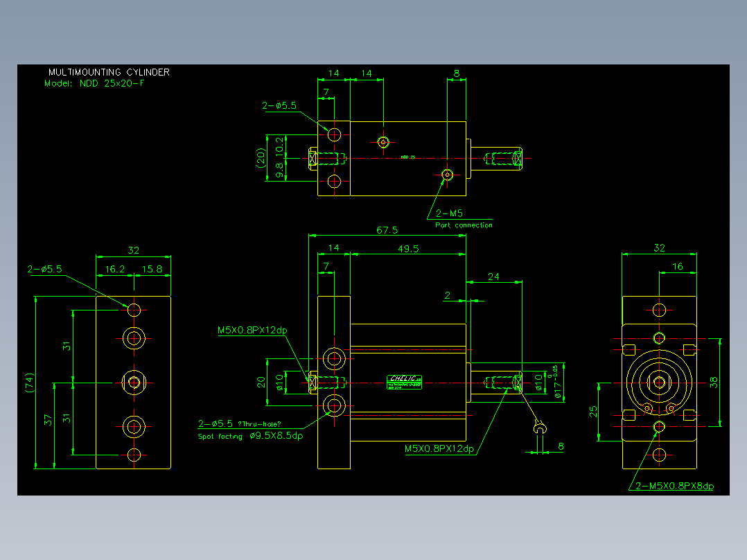Select the Port connection annotation
Viewport: 747px width, 560px height.
(x=464, y=225)
